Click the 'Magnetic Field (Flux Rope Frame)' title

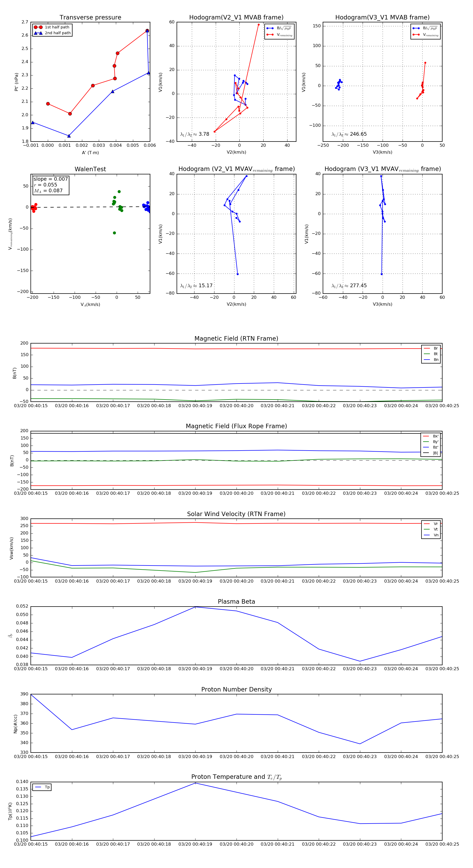tap(236, 426)
